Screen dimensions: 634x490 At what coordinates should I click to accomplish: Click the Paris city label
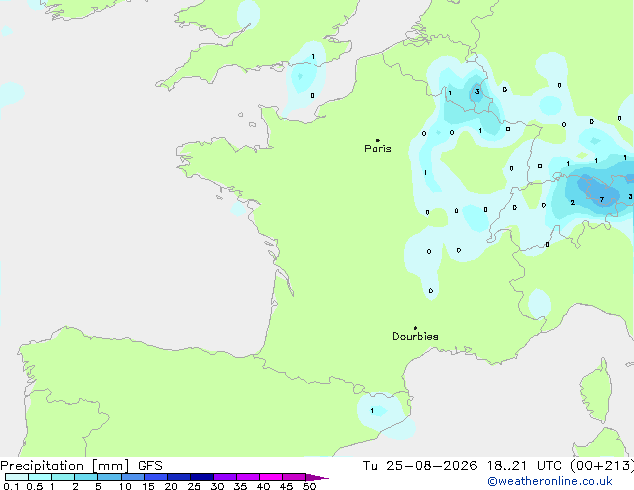tap(378, 148)
